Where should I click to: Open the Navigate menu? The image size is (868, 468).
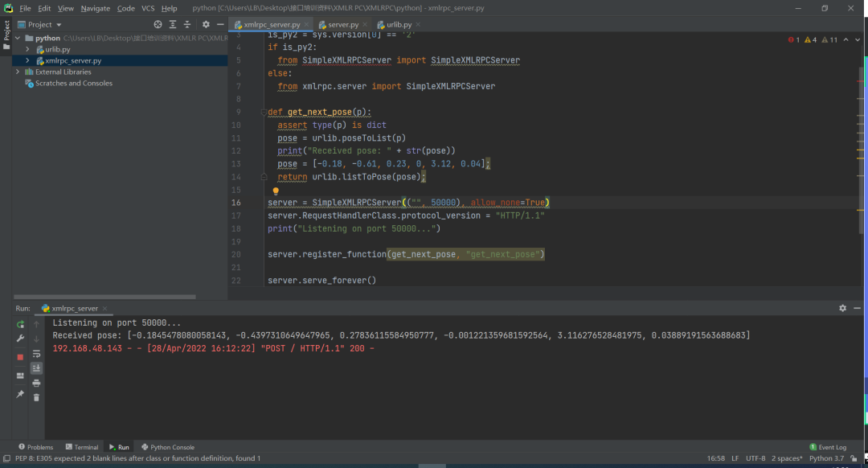click(x=96, y=8)
